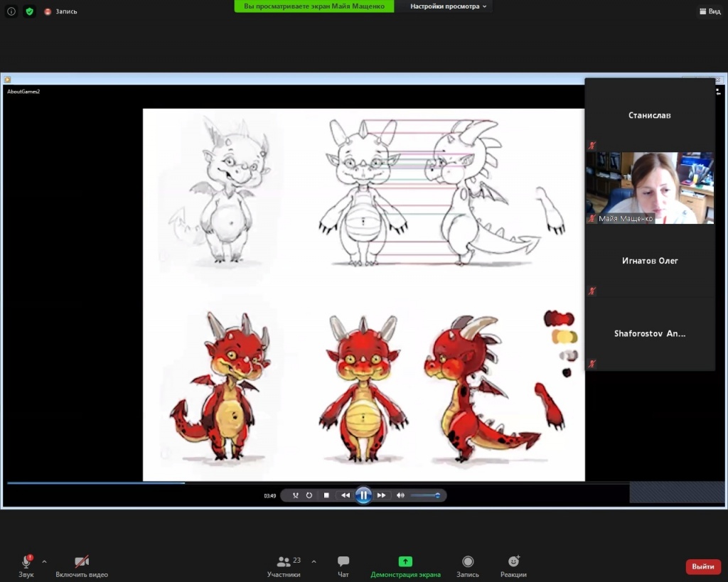Open the Вид layout menu
728x582 pixels.
pyautogui.click(x=710, y=11)
